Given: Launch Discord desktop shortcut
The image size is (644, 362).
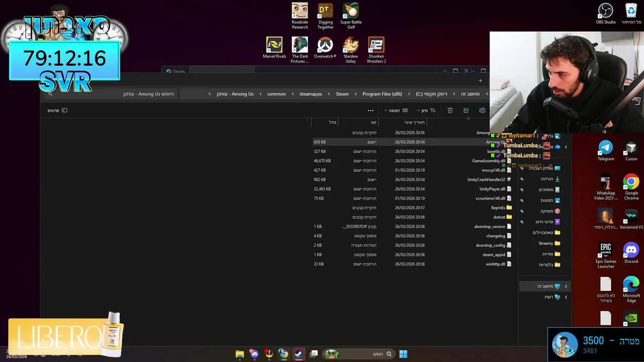Looking at the screenshot, I should [631, 253].
